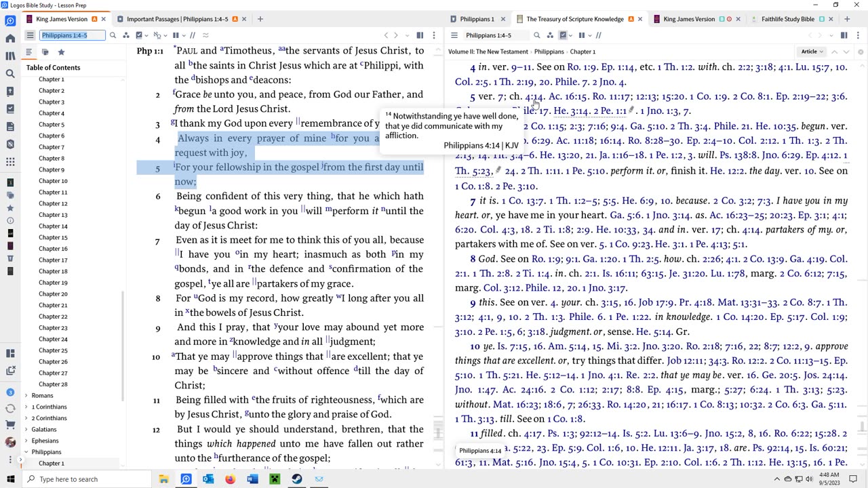Click the Philippians breadcrumb link
This screenshot has width=868, height=488.
tap(549, 52)
